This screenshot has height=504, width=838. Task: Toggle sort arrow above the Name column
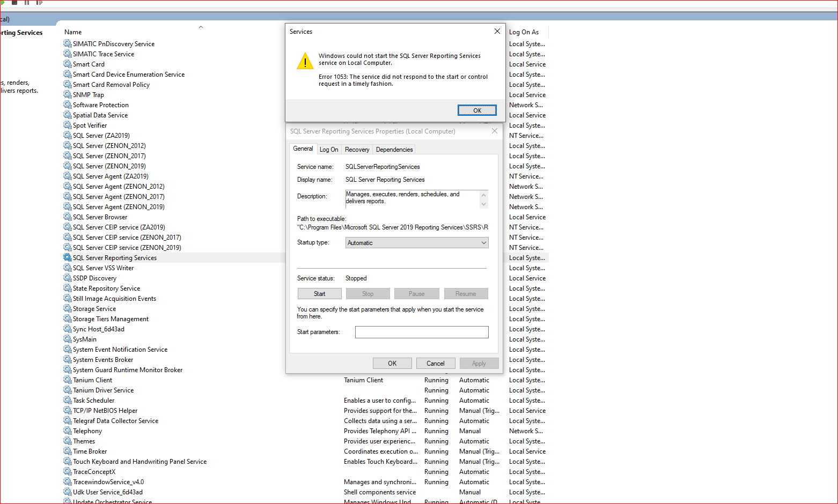coord(201,27)
